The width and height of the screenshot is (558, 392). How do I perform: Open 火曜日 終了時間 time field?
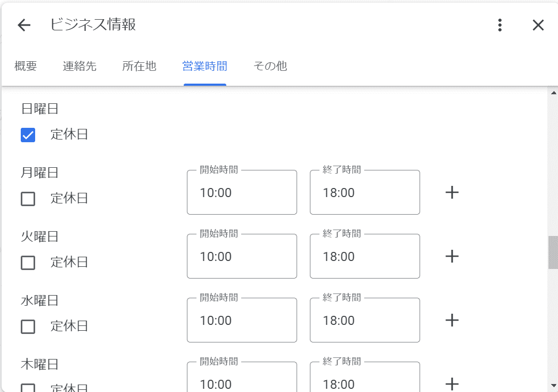[365, 256]
